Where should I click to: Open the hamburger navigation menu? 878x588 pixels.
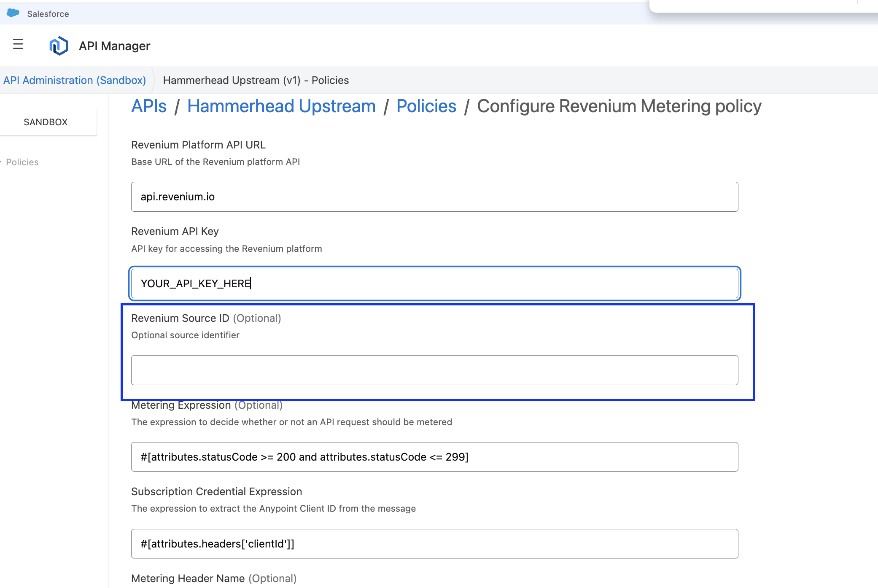pos(18,44)
